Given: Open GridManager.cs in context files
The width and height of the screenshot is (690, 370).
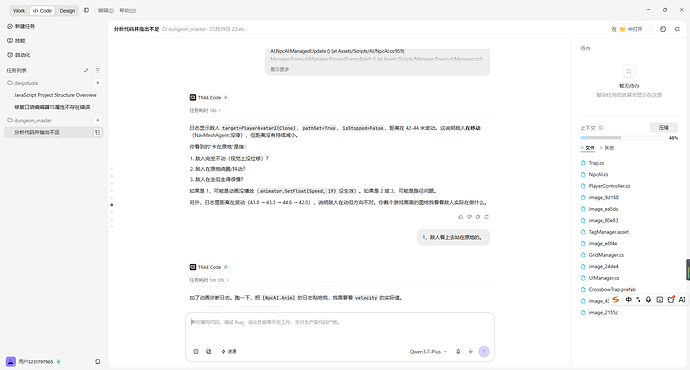Looking at the screenshot, I should [x=606, y=255].
